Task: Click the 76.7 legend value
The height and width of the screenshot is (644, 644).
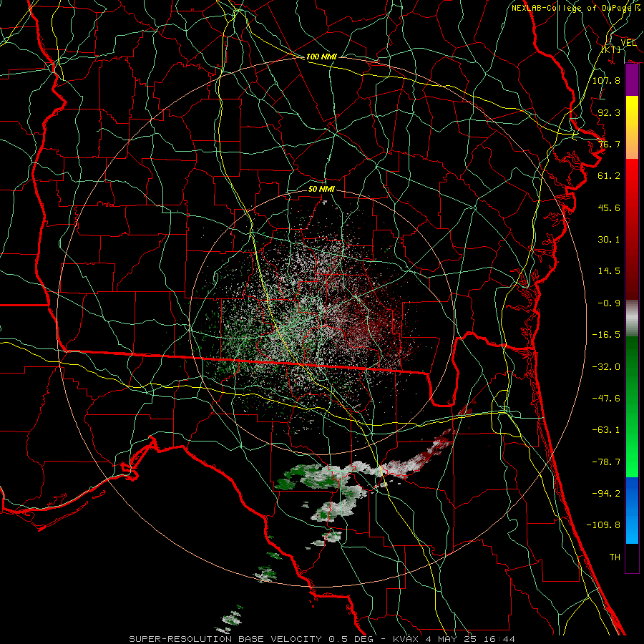Action: click(609, 144)
